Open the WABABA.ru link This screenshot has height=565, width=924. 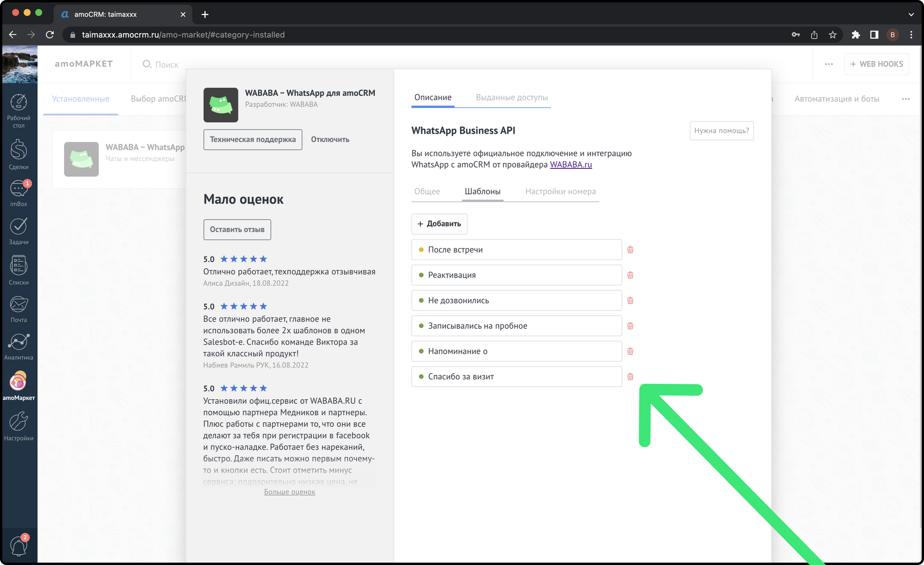[571, 164]
